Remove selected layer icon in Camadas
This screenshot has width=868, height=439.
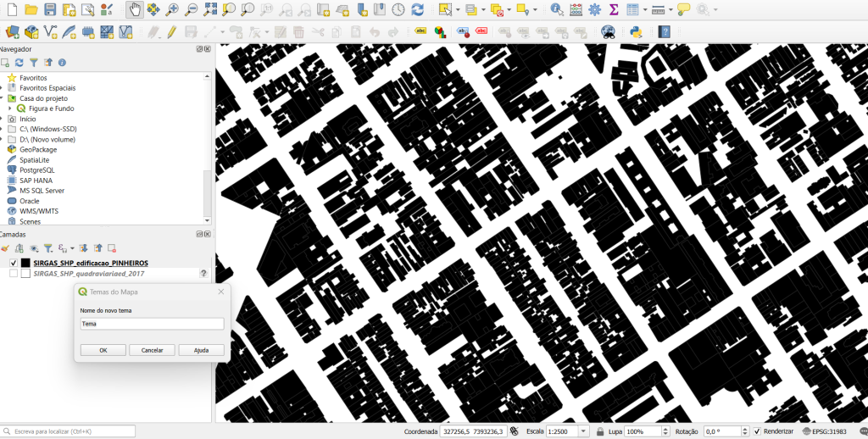point(112,248)
